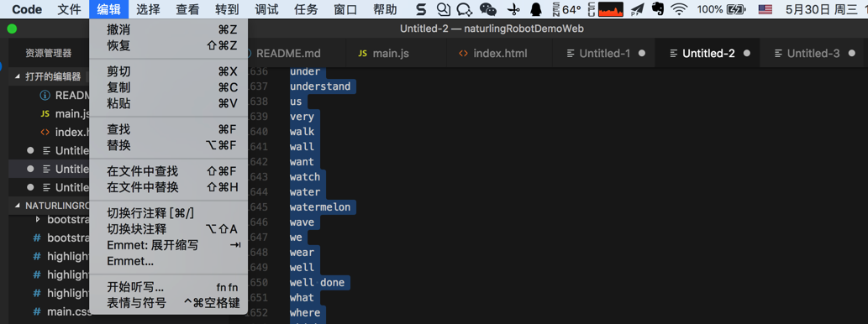
Task: Click the word "watch" in the editor
Action: point(305,177)
